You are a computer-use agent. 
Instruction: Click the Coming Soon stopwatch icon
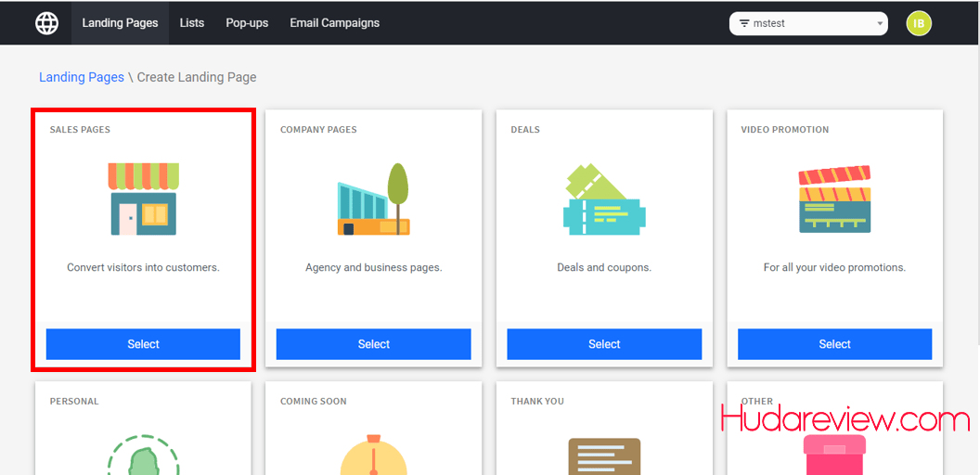[373, 456]
